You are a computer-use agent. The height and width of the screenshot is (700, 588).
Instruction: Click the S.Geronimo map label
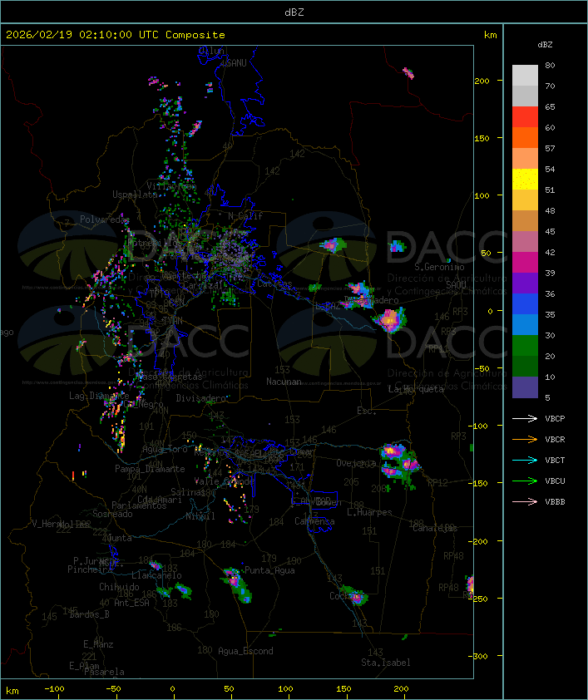tap(439, 267)
